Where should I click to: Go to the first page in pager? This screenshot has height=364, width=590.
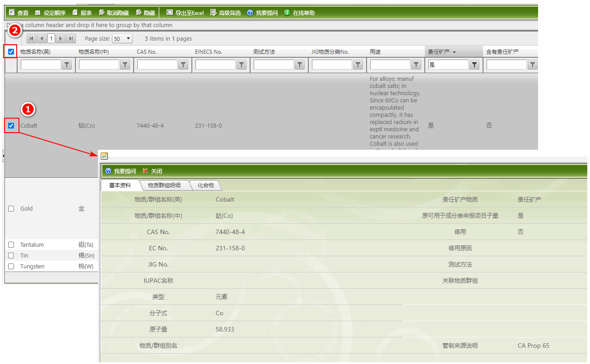pyautogui.click(x=32, y=38)
